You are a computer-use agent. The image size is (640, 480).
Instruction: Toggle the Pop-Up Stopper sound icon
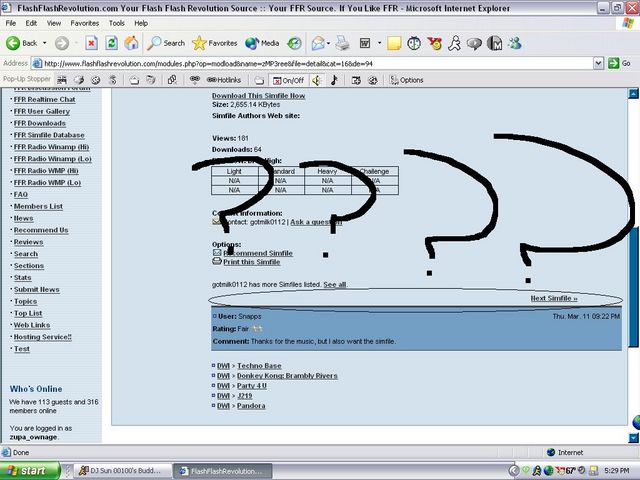point(316,80)
